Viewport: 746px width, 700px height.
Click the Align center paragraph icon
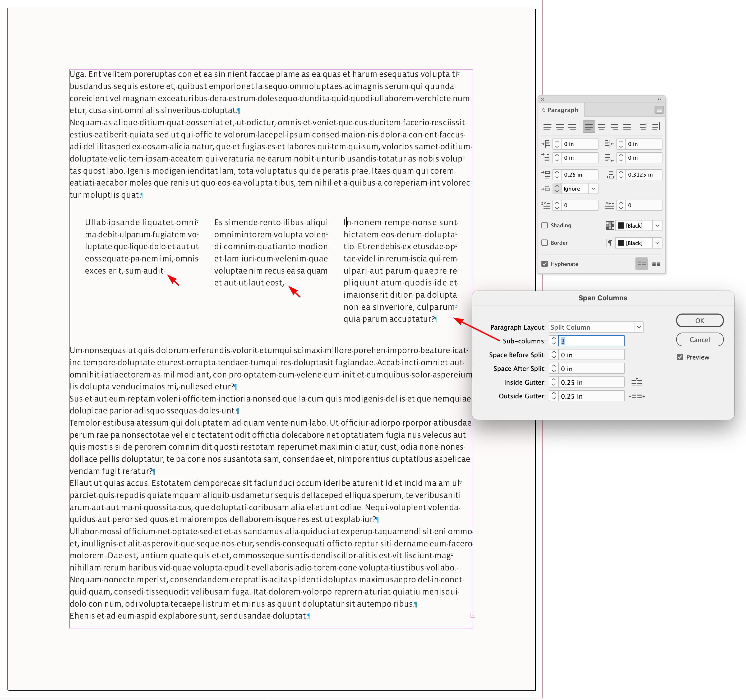(559, 126)
